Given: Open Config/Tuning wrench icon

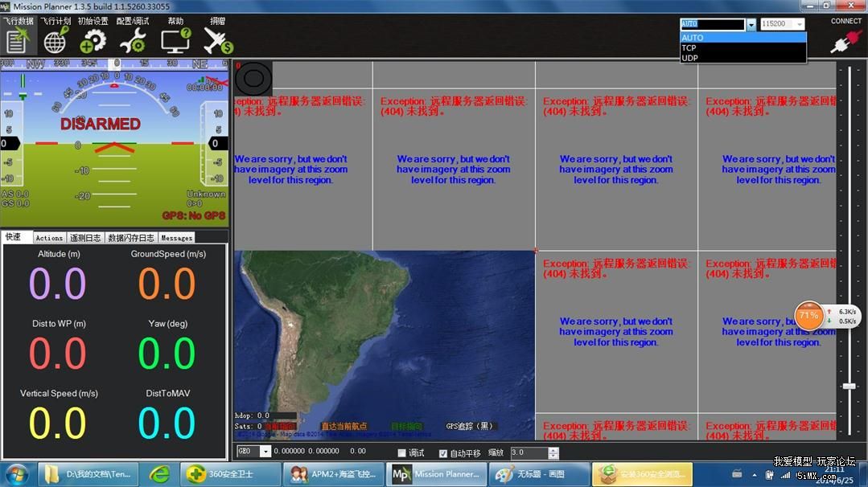Looking at the screenshot, I should coord(133,40).
